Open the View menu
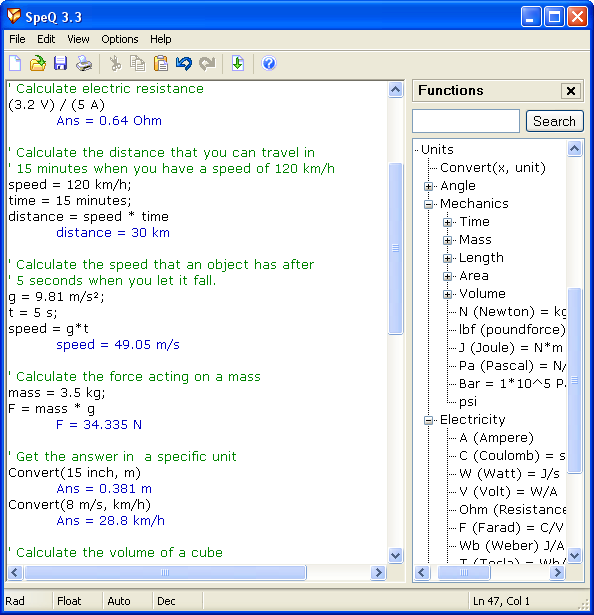This screenshot has width=594, height=615. (x=78, y=39)
